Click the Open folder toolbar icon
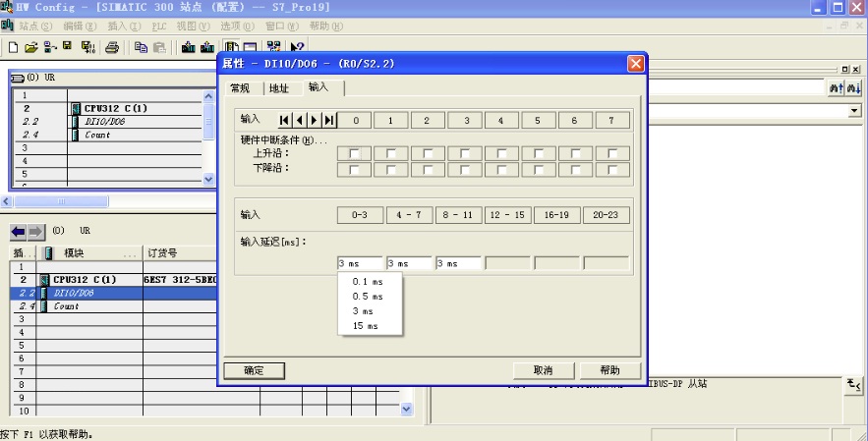 (x=30, y=46)
